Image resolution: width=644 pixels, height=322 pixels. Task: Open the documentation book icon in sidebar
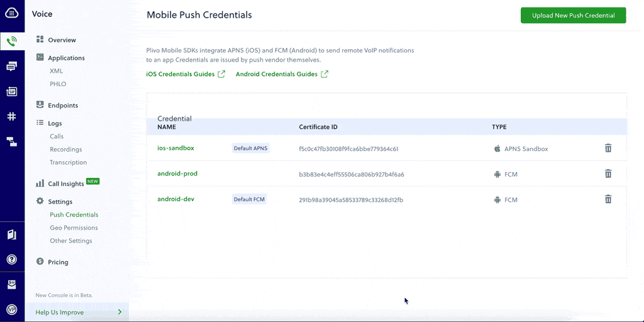click(x=12, y=235)
